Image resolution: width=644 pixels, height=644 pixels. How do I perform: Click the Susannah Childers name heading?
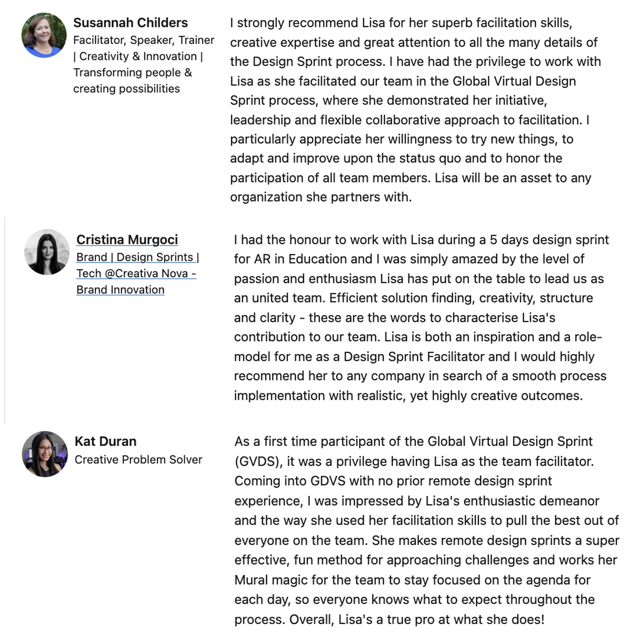[x=130, y=23]
